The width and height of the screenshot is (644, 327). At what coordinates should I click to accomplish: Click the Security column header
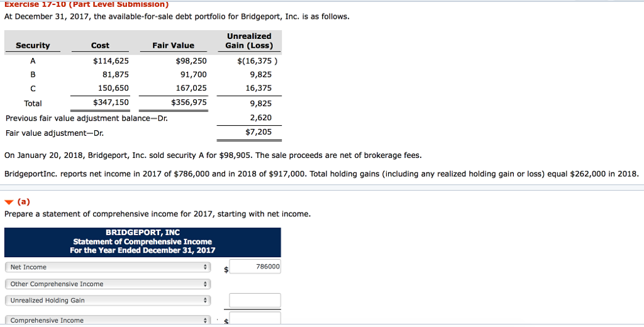point(33,45)
